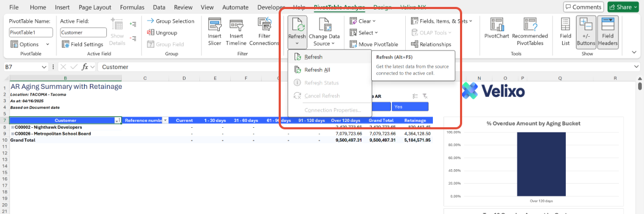Click the insert function fx icon

[x=85, y=67]
